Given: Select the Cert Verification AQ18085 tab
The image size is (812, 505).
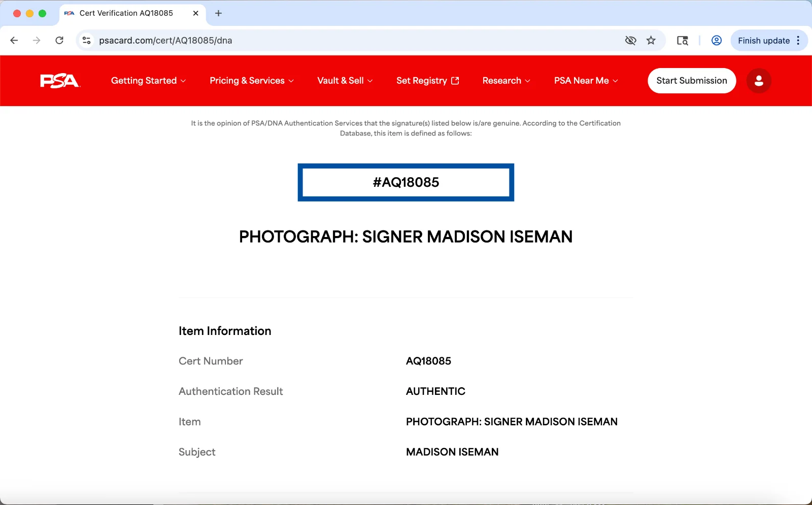Looking at the screenshot, I should pyautogui.click(x=132, y=13).
